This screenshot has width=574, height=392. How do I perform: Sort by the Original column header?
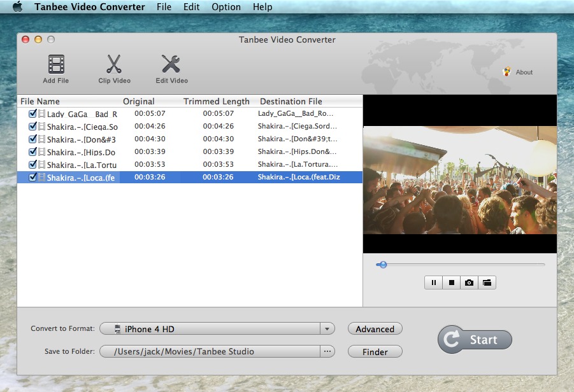tap(139, 101)
